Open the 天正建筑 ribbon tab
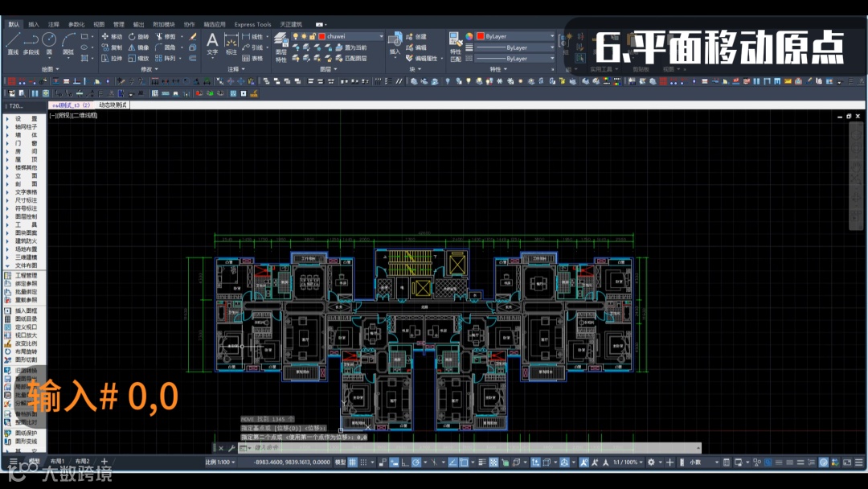Image resolution: width=868 pixels, height=489 pixels. tap(291, 24)
